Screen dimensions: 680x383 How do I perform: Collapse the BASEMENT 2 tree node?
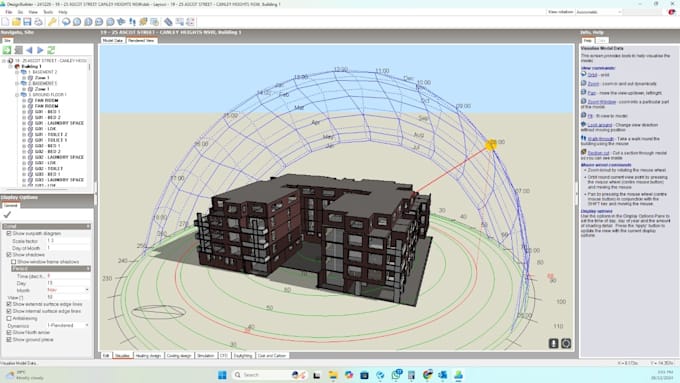coord(17,72)
